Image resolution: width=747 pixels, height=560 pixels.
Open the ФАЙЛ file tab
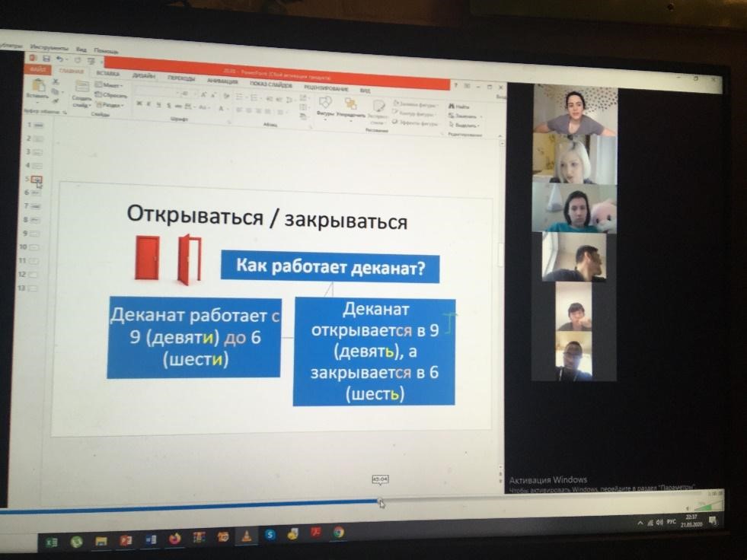tap(37, 71)
